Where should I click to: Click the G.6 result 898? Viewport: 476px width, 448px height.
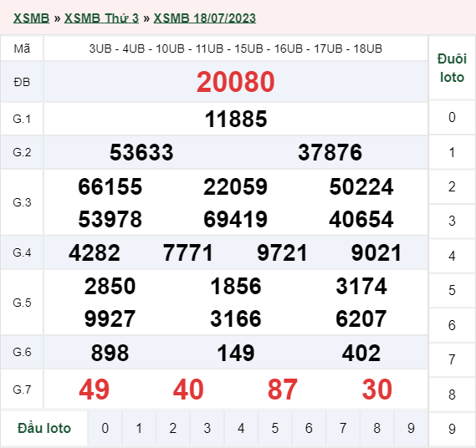pos(110,353)
